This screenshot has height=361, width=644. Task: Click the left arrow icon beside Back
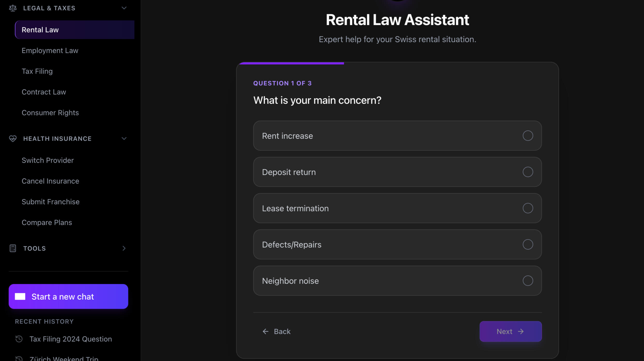(265, 331)
